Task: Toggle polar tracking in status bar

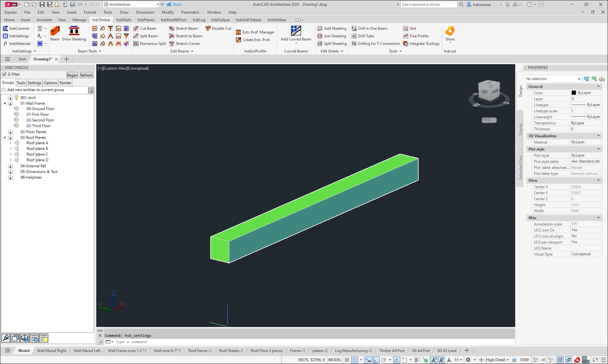Action: (384, 360)
